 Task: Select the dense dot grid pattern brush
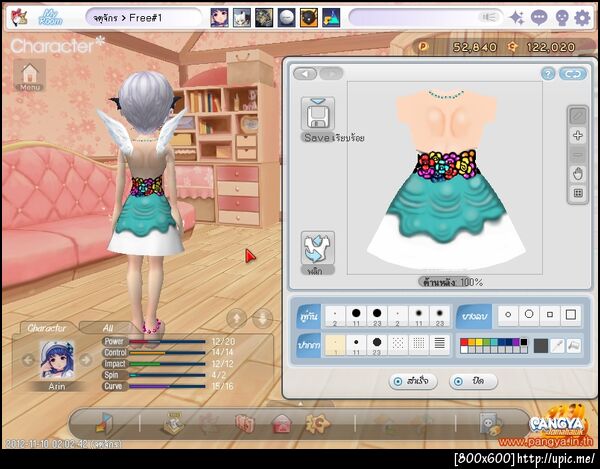(x=419, y=345)
